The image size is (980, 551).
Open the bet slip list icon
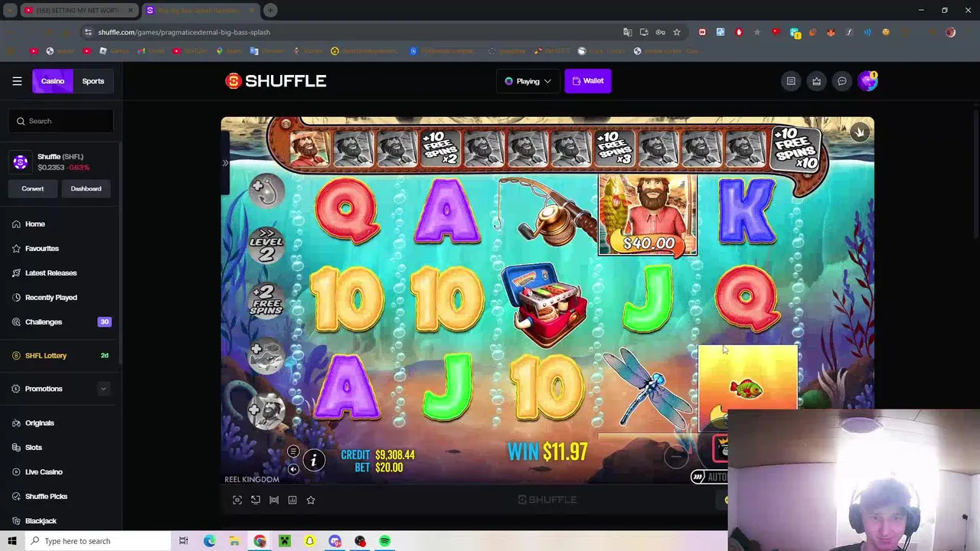pos(791,81)
